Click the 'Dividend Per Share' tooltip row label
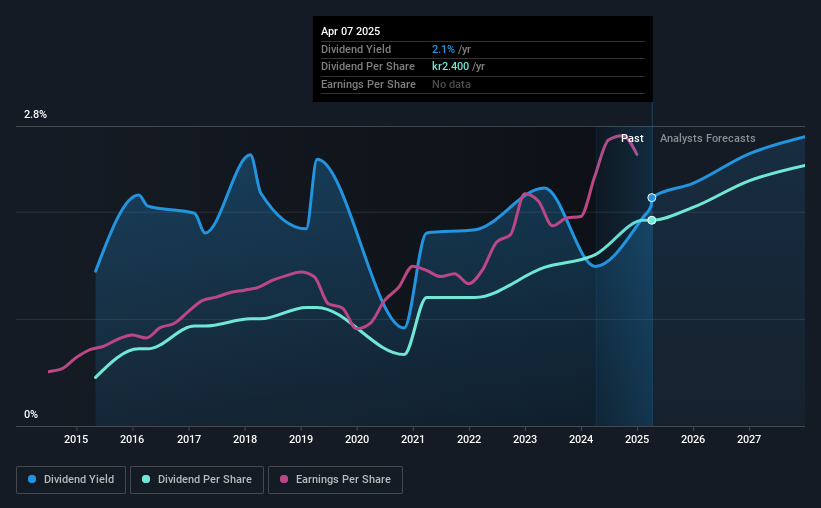The image size is (821, 508). point(368,67)
